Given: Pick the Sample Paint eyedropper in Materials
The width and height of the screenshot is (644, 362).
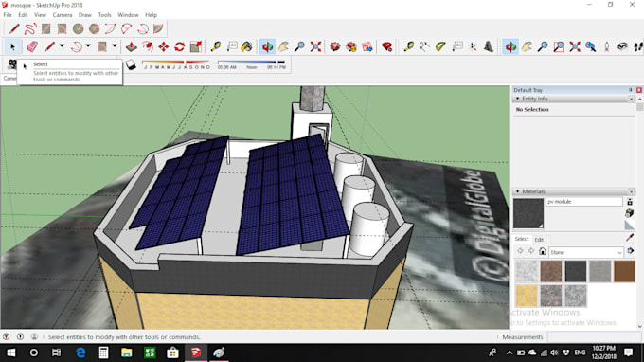Looking at the screenshot, I should [630, 238].
